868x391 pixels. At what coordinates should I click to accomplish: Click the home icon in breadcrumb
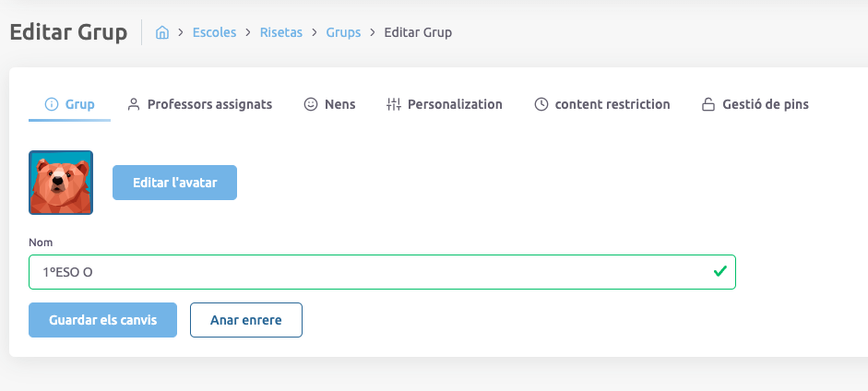[162, 32]
